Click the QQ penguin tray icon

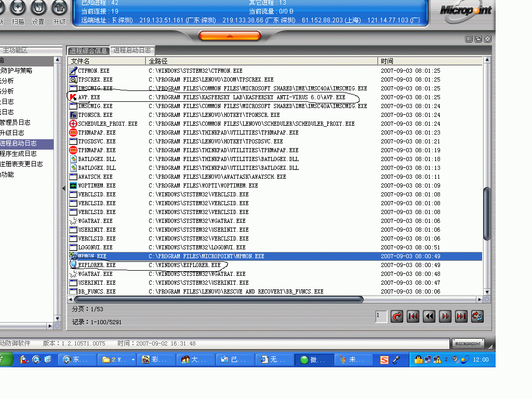[418, 360]
